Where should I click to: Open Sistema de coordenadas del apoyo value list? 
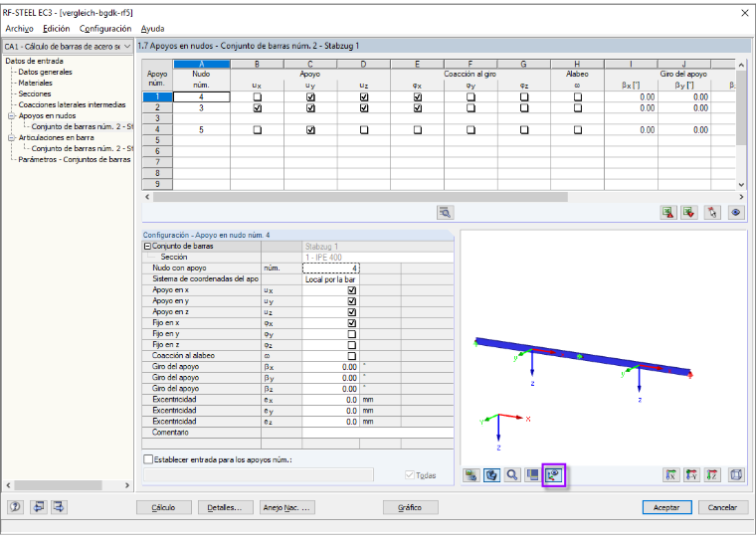(x=330, y=279)
